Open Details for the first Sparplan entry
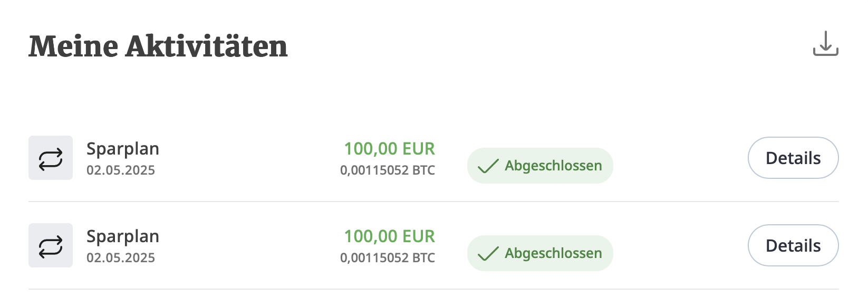The height and width of the screenshot is (306, 868). (793, 158)
